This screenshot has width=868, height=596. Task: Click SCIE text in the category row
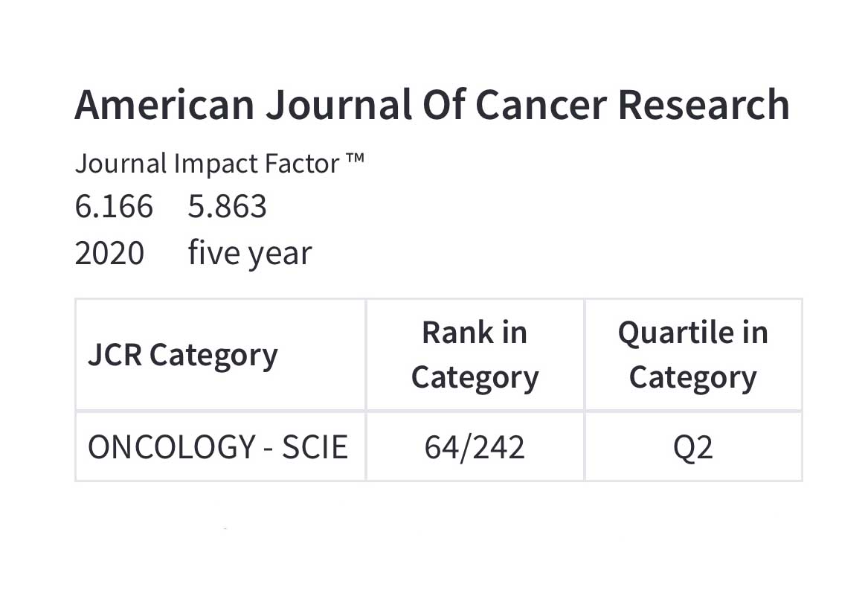(x=315, y=448)
